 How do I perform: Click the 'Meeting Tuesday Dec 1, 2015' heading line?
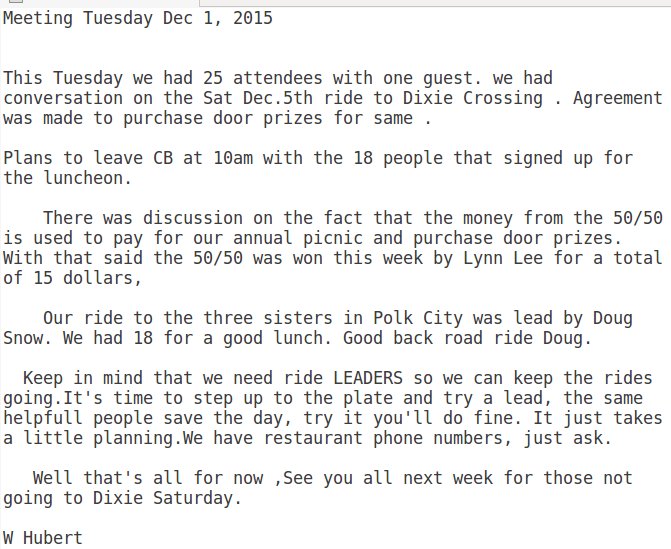coord(138,19)
